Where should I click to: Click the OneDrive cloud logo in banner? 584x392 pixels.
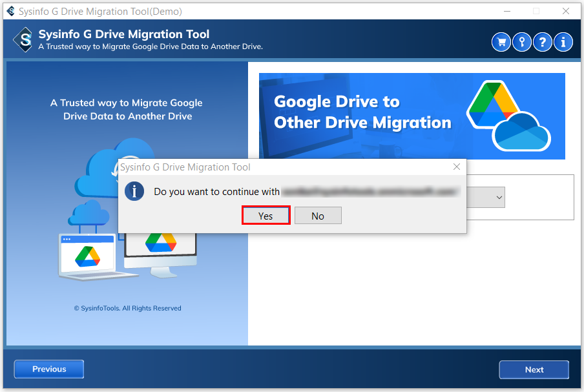click(x=521, y=132)
